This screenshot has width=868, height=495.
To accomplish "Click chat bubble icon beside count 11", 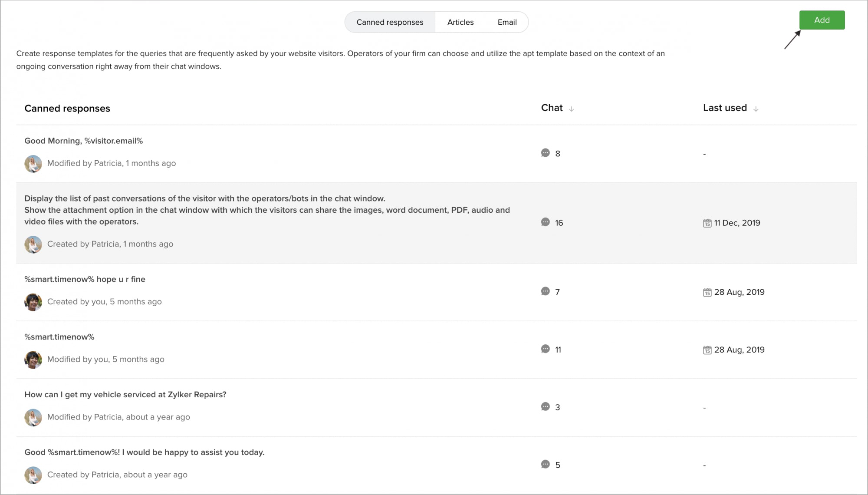I will point(545,349).
